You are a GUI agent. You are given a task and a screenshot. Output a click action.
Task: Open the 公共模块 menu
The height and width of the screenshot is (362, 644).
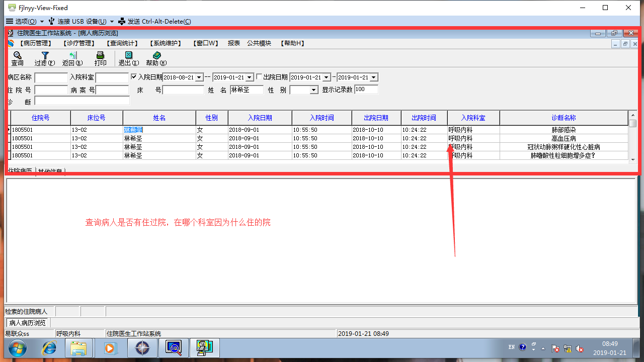[x=259, y=43]
